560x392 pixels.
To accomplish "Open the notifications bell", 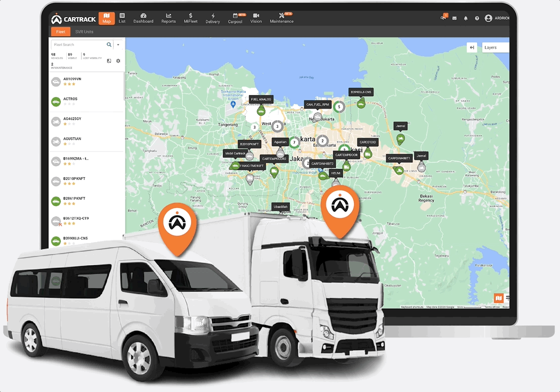I will (x=465, y=18).
